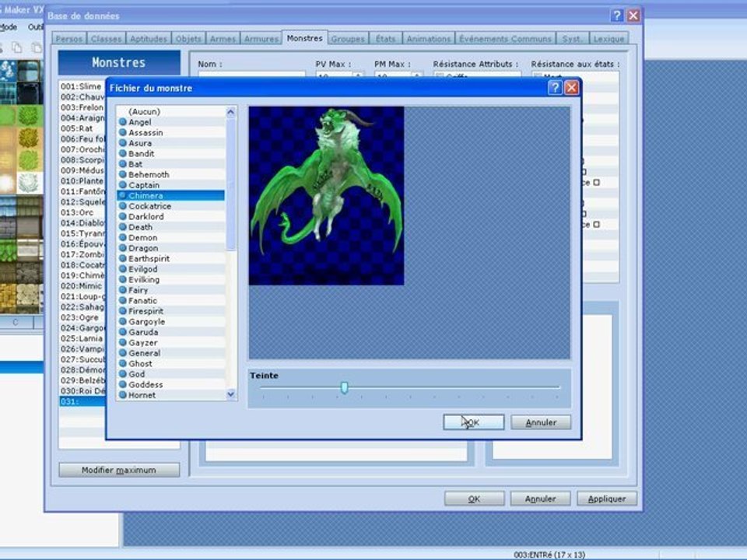This screenshot has height=560, width=747.
Task: Open the Événements Communs tab
Action: [506, 39]
